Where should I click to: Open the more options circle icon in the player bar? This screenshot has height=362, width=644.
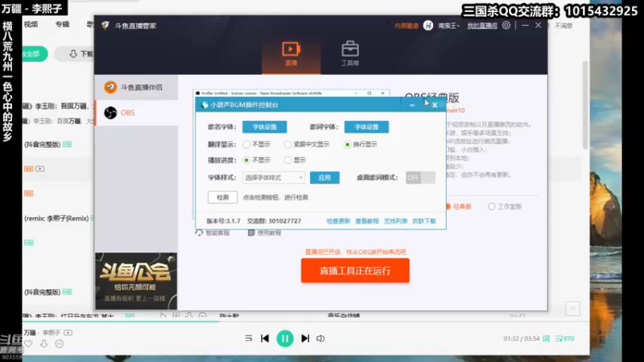click(x=59, y=343)
